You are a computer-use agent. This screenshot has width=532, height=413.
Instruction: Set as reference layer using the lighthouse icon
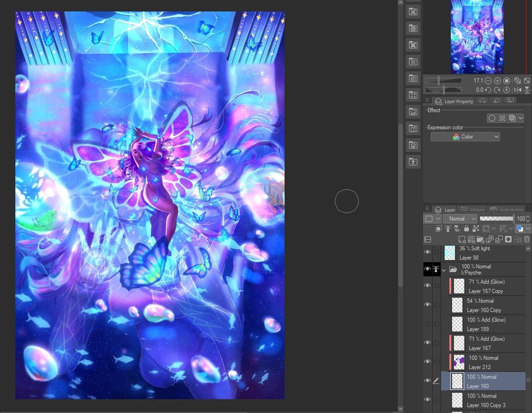coord(448,229)
